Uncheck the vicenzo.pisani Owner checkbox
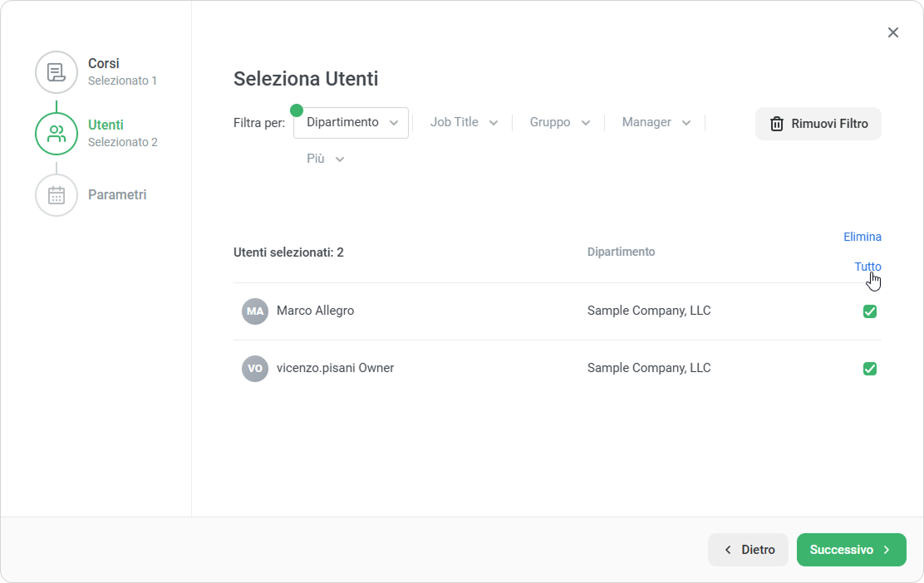924x583 pixels. tap(870, 369)
